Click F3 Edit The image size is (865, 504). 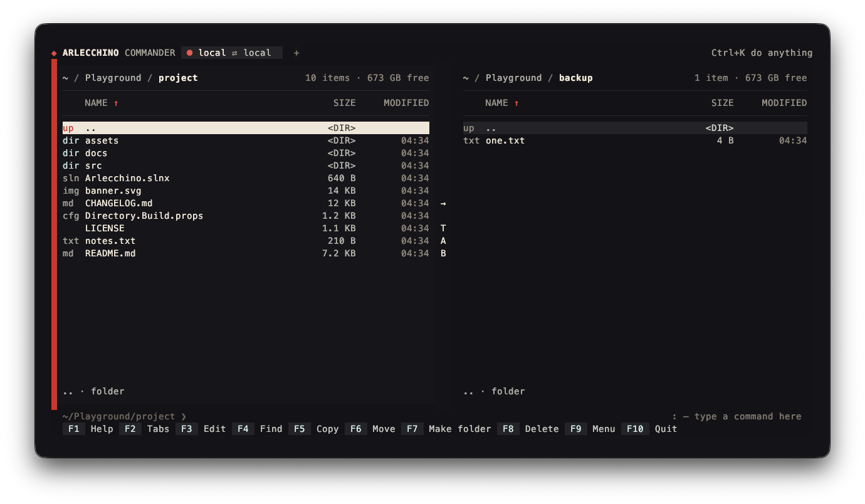click(x=201, y=429)
